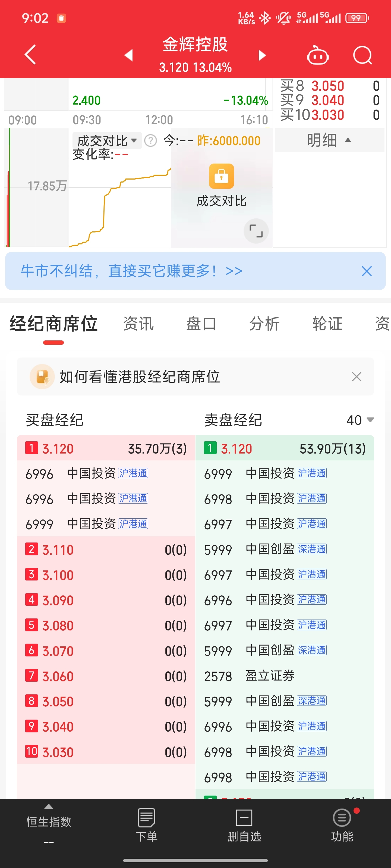Switch to next stock with right triangle
Screen dimensions: 391x868
(x=262, y=55)
